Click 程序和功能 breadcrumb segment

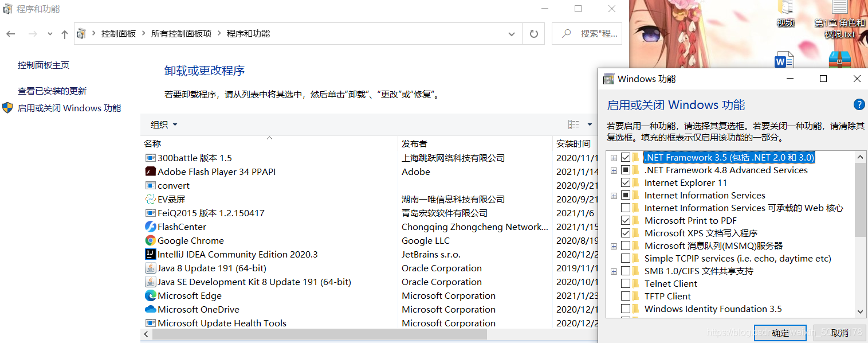pyautogui.click(x=248, y=34)
